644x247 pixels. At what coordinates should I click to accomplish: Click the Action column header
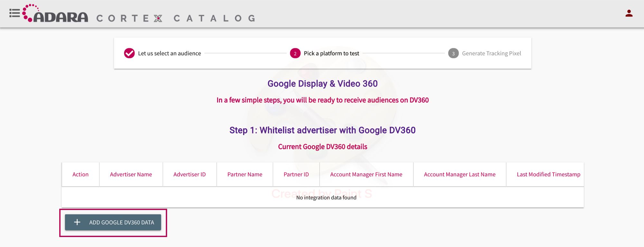(x=80, y=174)
